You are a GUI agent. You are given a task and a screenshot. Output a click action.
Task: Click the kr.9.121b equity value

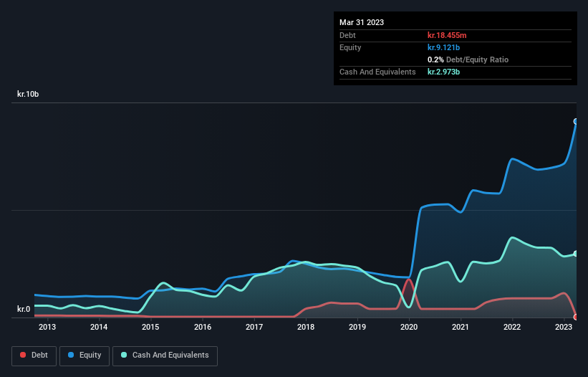coord(443,47)
